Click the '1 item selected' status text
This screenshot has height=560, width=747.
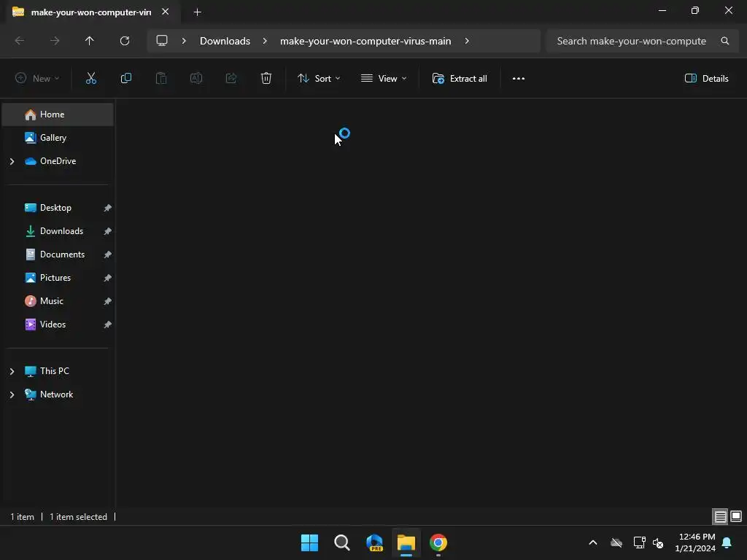(x=78, y=517)
